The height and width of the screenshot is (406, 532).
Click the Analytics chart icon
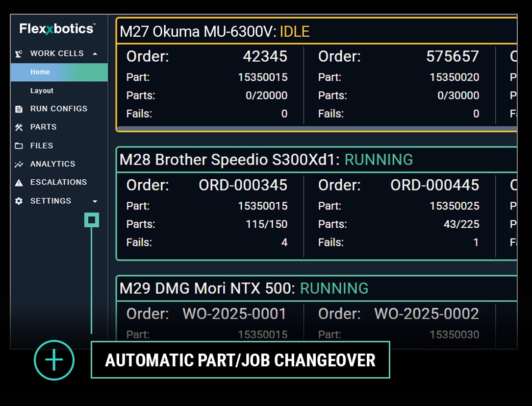pyautogui.click(x=19, y=164)
